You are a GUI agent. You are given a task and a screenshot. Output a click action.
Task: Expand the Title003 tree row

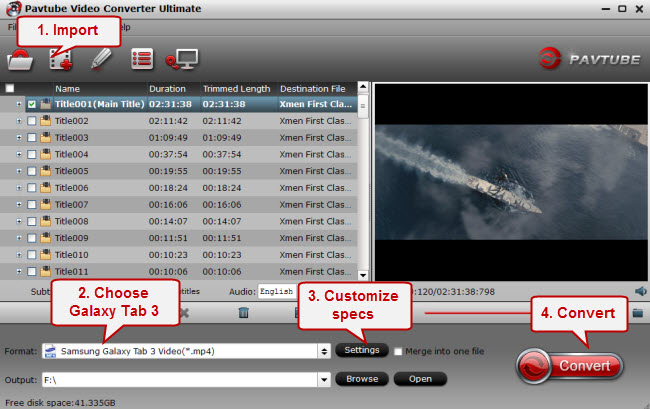point(19,138)
